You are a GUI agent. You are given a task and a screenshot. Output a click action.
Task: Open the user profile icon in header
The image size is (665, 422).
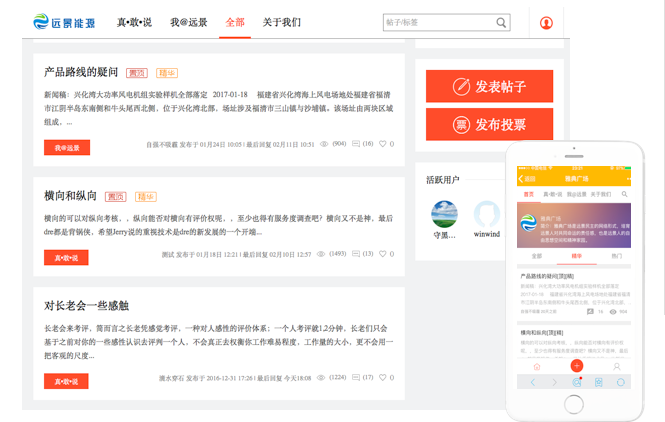pos(546,22)
